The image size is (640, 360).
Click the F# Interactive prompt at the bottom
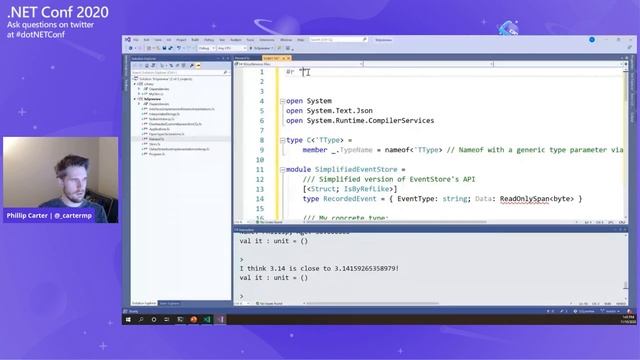pyautogui.click(x=242, y=296)
